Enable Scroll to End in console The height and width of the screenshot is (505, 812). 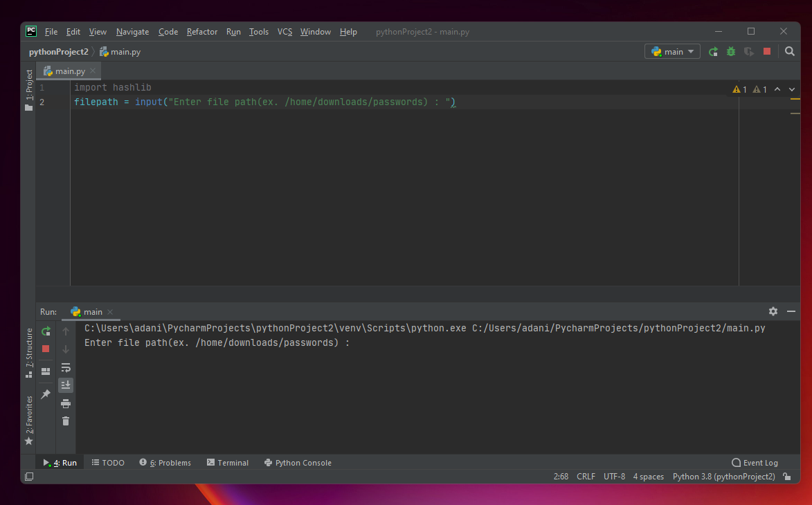[x=66, y=385]
